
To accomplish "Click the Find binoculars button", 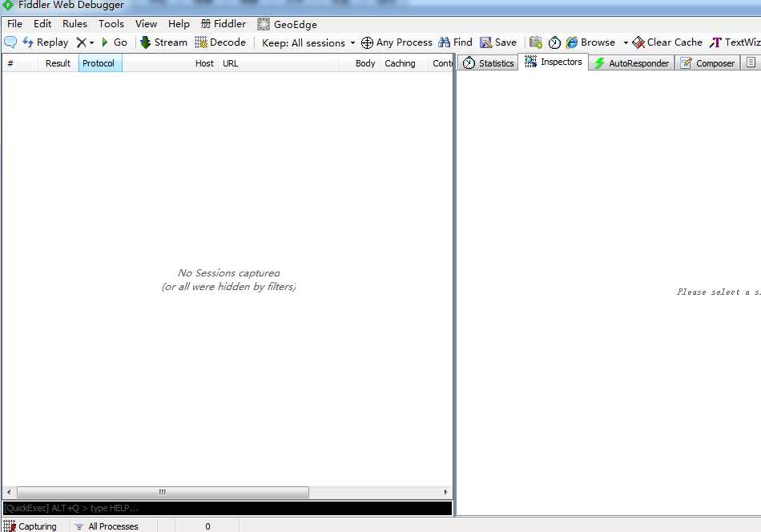I will (x=455, y=42).
